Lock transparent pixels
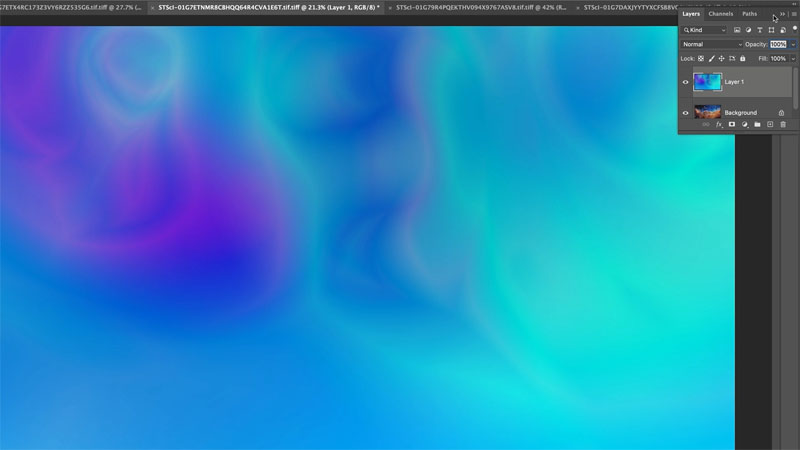Viewport: 800px width, 450px height. click(701, 59)
